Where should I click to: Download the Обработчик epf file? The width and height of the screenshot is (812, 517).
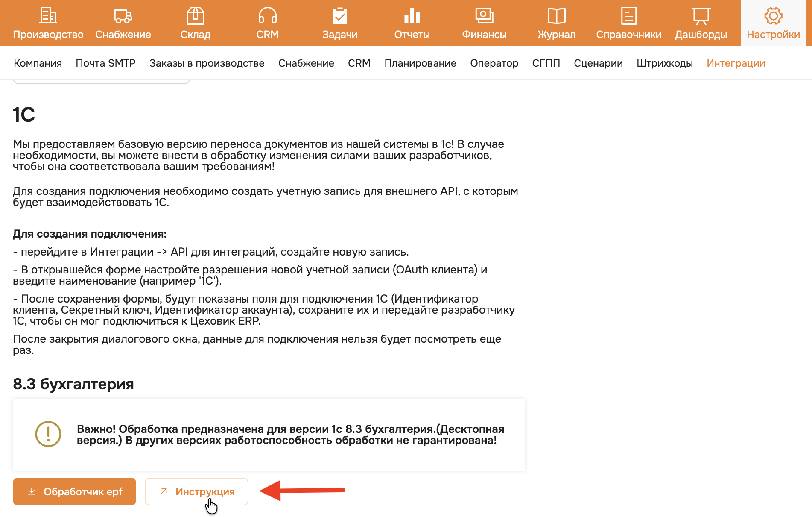(x=74, y=491)
